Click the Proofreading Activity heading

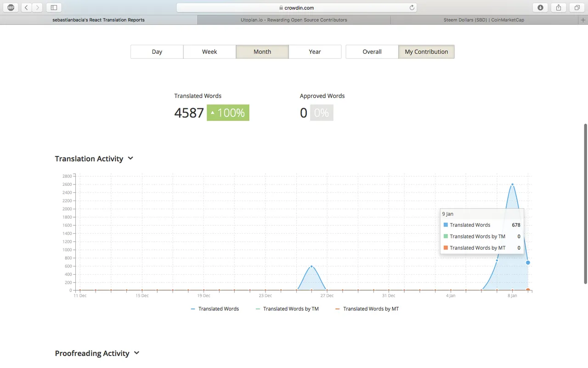pyautogui.click(x=92, y=353)
